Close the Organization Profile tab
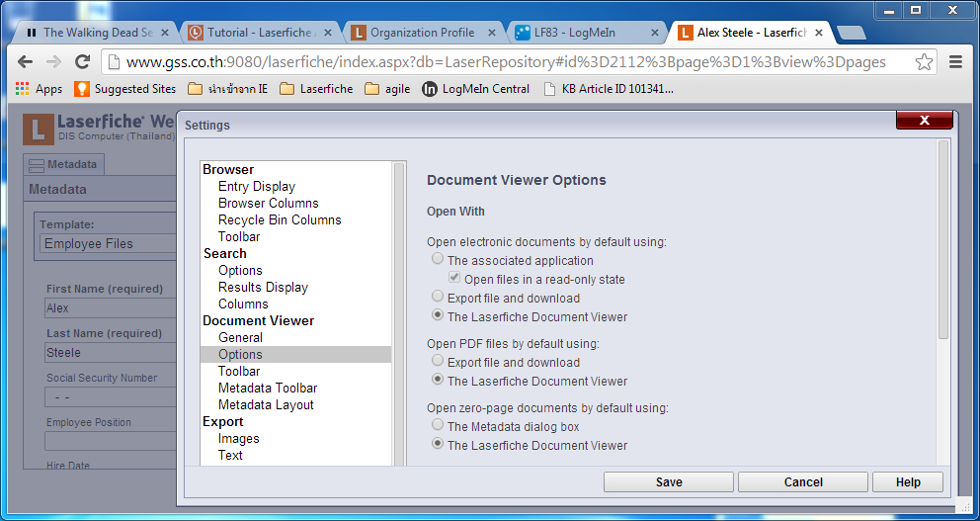 (492, 33)
